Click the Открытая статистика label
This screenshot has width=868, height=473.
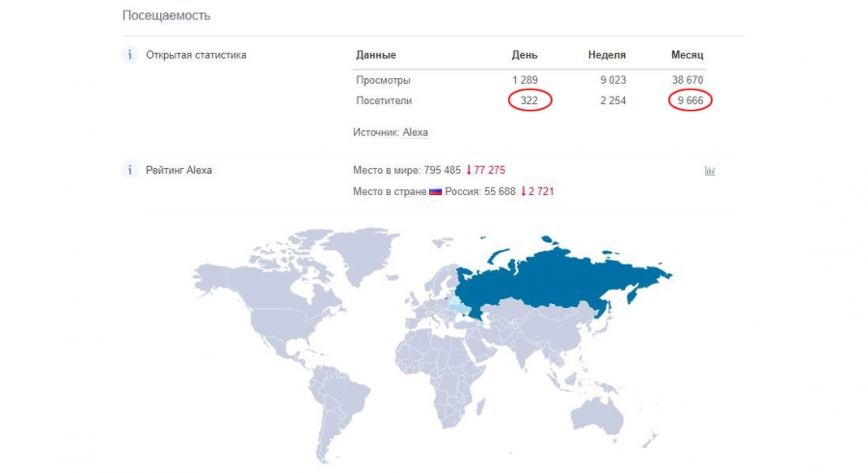(196, 55)
